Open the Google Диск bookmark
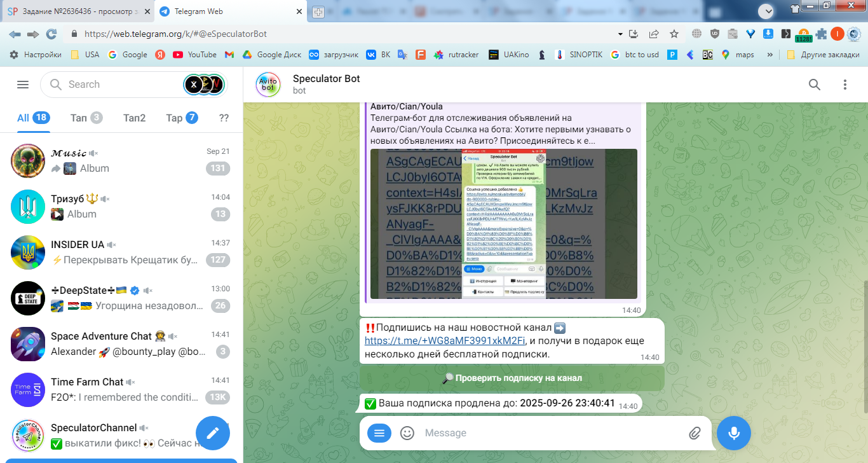The width and height of the screenshot is (868, 463). coord(272,55)
